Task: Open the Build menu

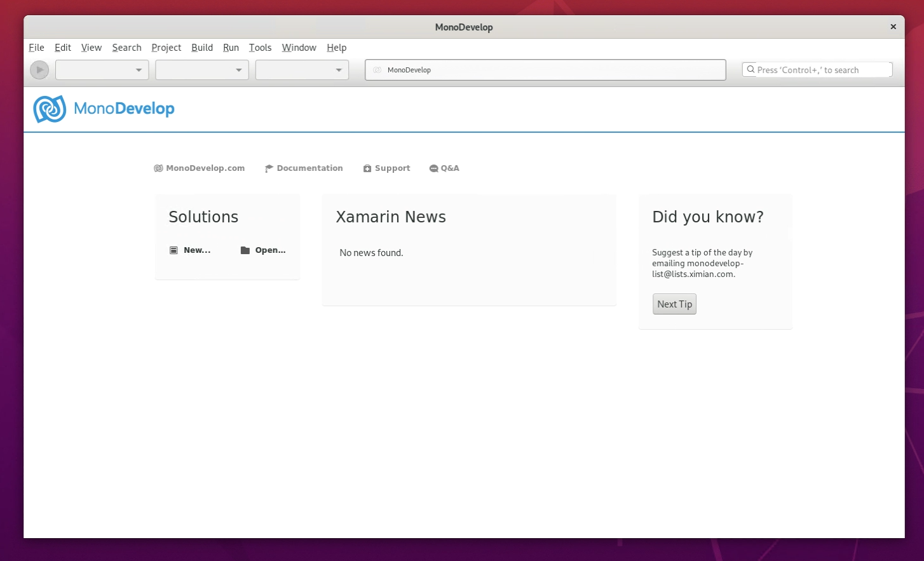Action: (x=202, y=48)
